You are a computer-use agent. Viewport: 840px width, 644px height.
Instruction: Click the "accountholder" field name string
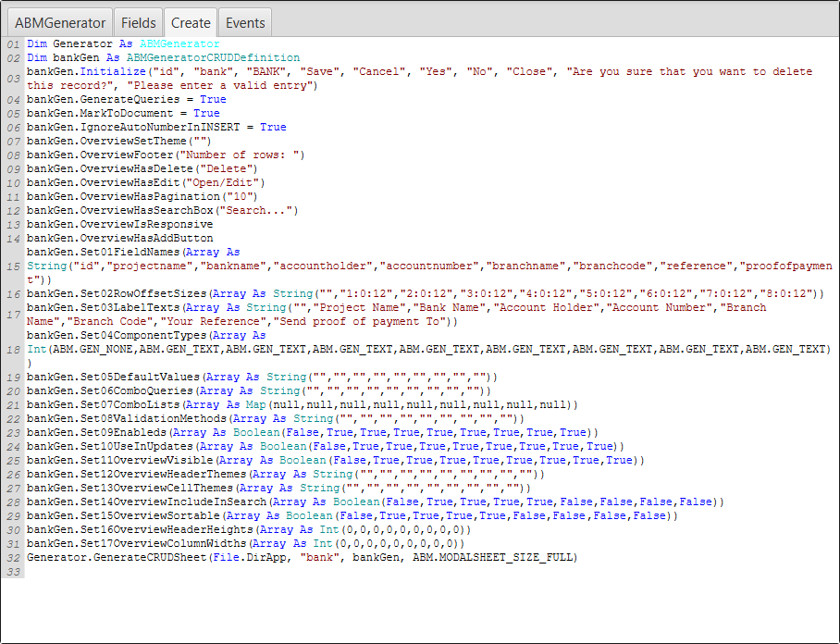[x=323, y=266]
